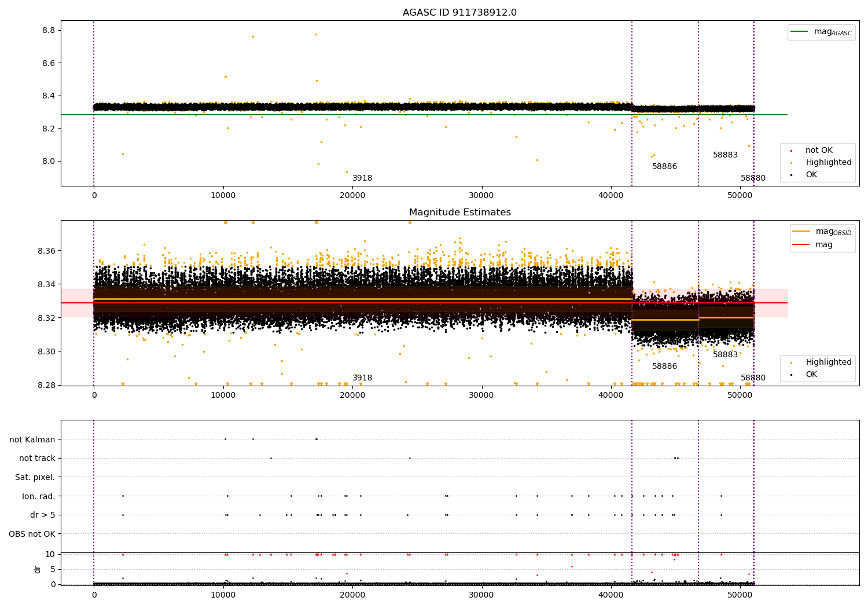Click the 'Ion. rad.' row label
This screenshot has width=868, height=608.
coord(39,496)
